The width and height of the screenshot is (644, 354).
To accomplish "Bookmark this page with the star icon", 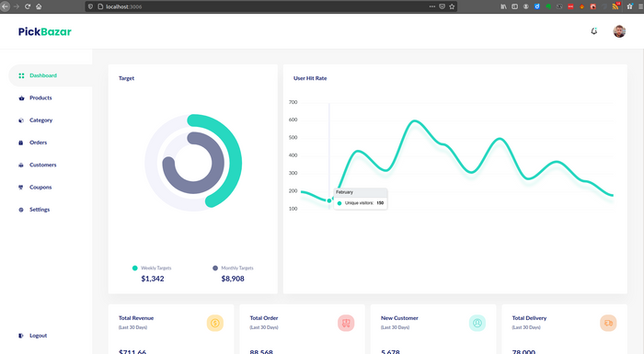I will [x=452, y=6].
